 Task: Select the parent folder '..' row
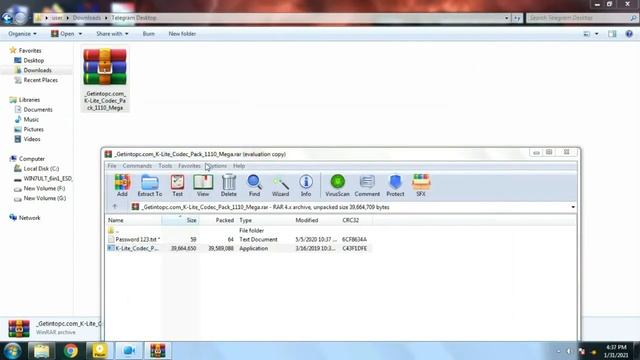point(239,231)
